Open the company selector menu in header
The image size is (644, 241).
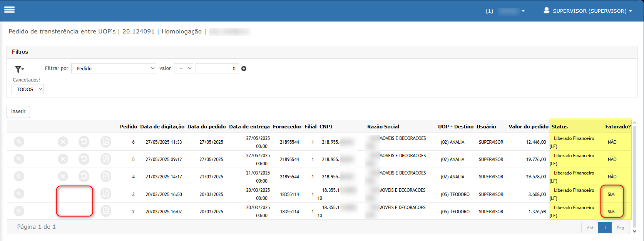(505, 11)
